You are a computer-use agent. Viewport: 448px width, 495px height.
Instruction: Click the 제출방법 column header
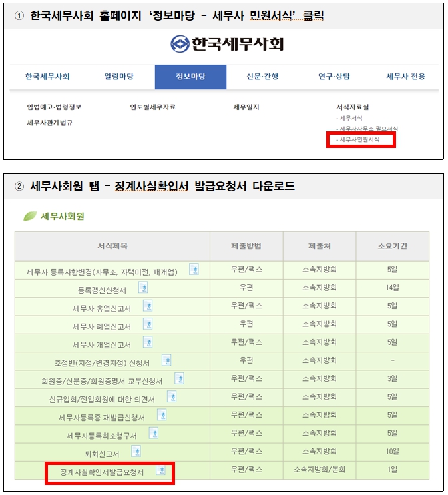coord(246,247)
